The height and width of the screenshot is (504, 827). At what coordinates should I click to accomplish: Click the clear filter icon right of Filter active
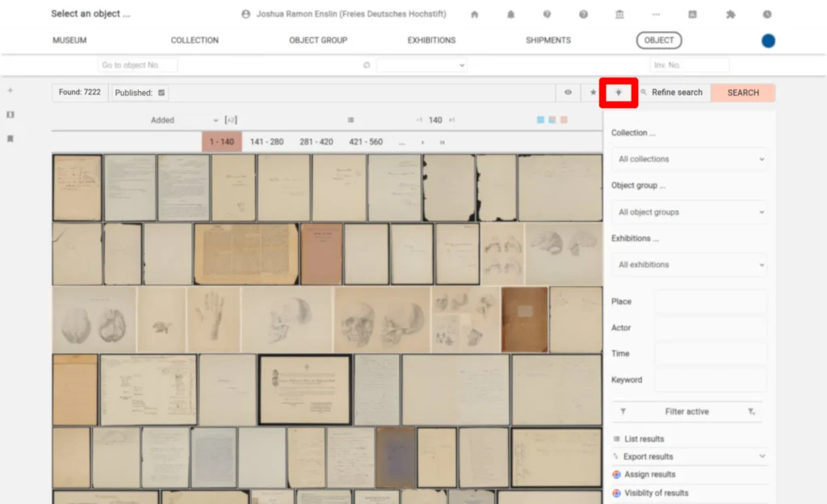pyautogui.click(x=751, y=411)
